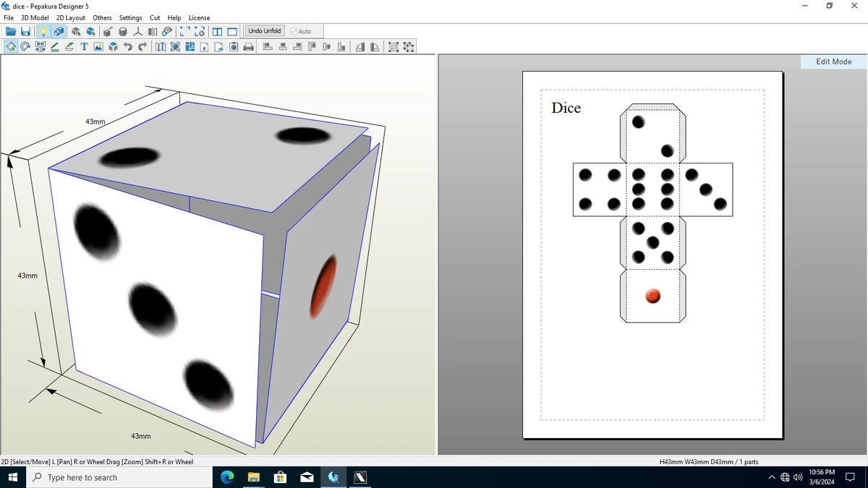Click the Align bottom icon
This screenshot has width=868, height=488.
[341, 47]
